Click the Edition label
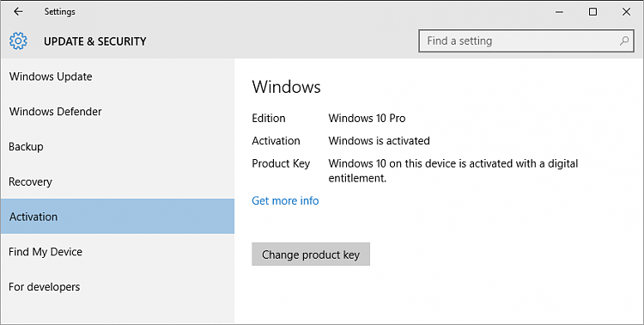 [269, 119]
